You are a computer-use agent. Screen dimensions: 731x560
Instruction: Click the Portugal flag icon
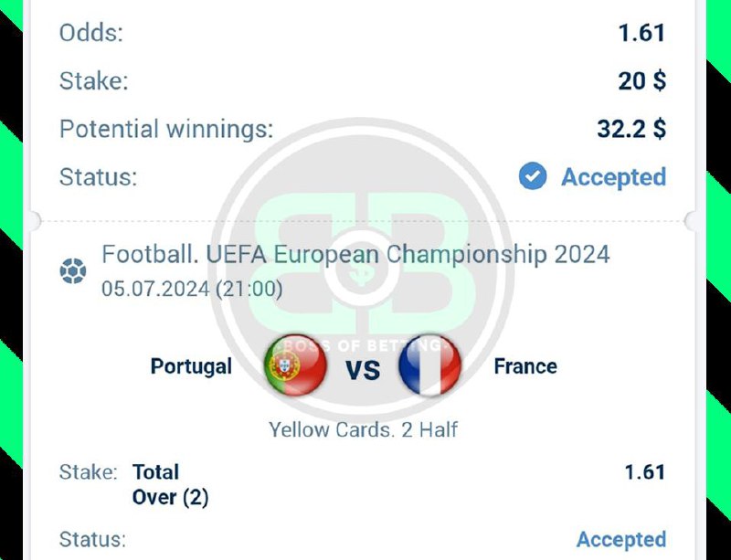(x=295, y=367)
